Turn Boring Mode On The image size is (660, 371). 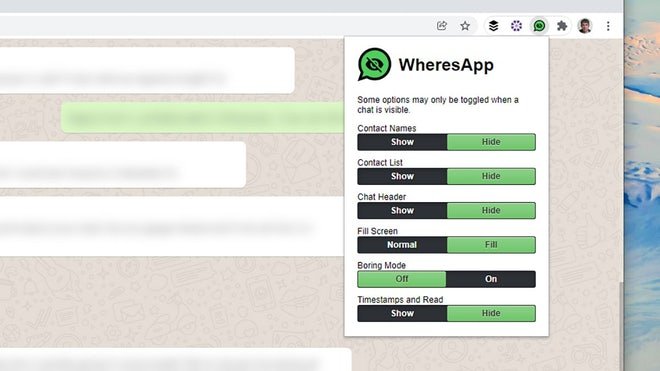point(491,279)
